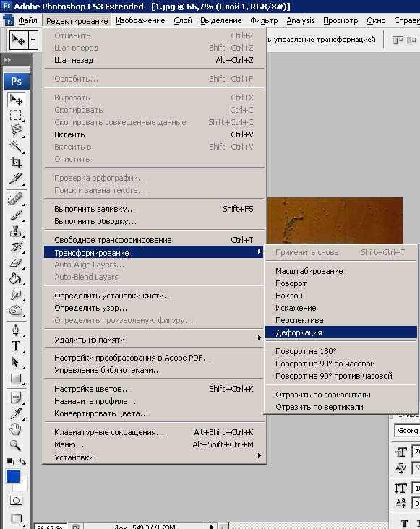Choose Поворот на 180°

click(341, 351)
